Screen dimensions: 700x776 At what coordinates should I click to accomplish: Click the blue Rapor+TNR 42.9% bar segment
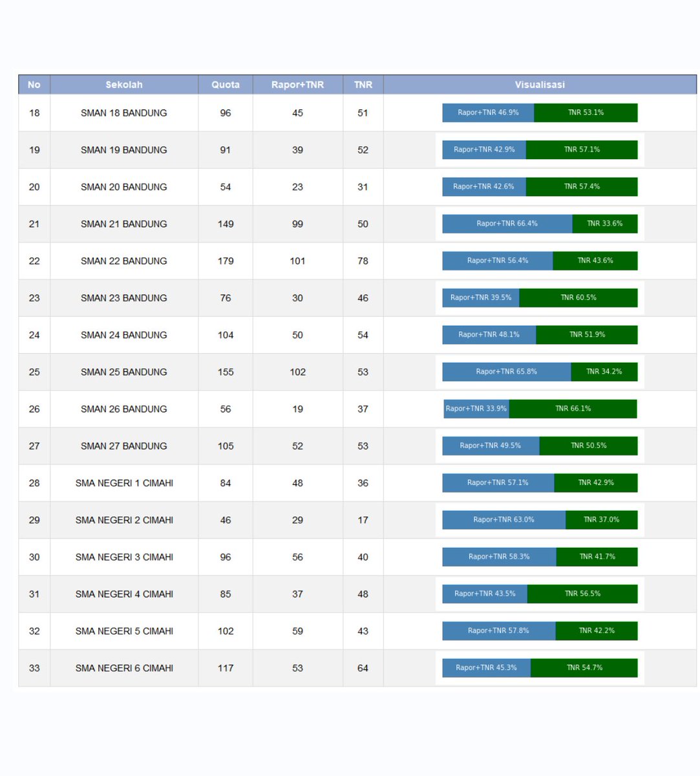[x=484, y=149]
